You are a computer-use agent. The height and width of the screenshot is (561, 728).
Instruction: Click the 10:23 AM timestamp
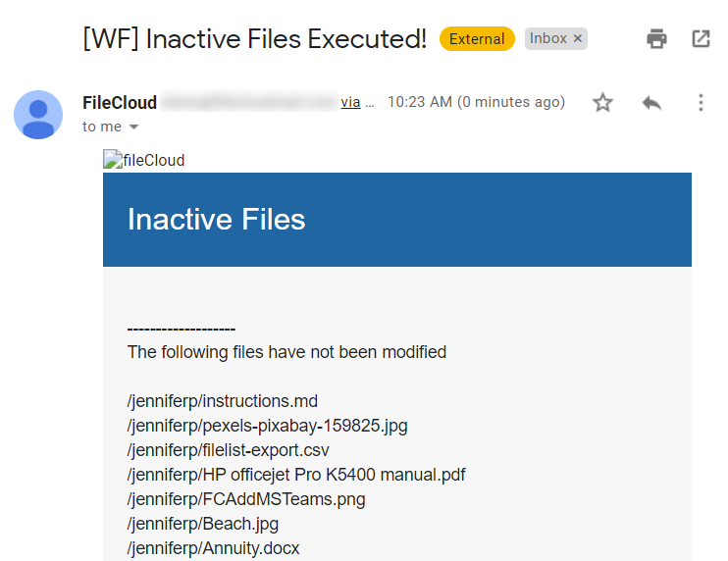pos(419,102)
